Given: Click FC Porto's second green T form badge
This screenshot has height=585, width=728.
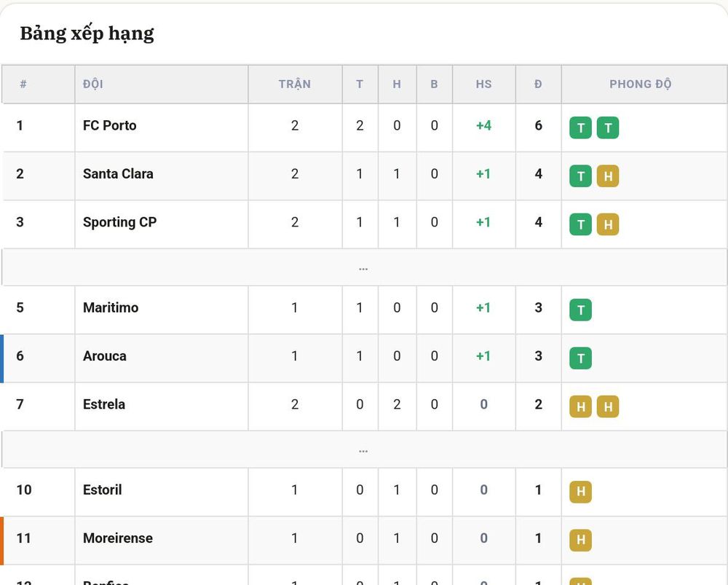Looking at the screenshot, I should pos(608,127).
